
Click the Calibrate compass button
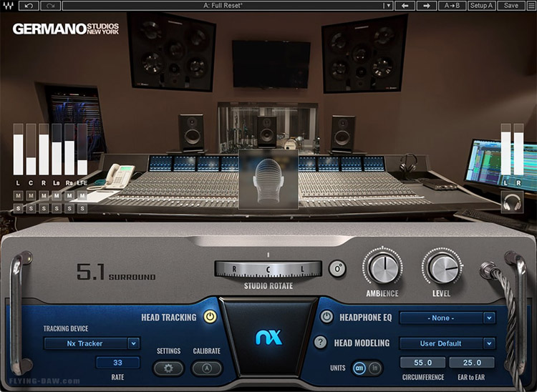207,368
